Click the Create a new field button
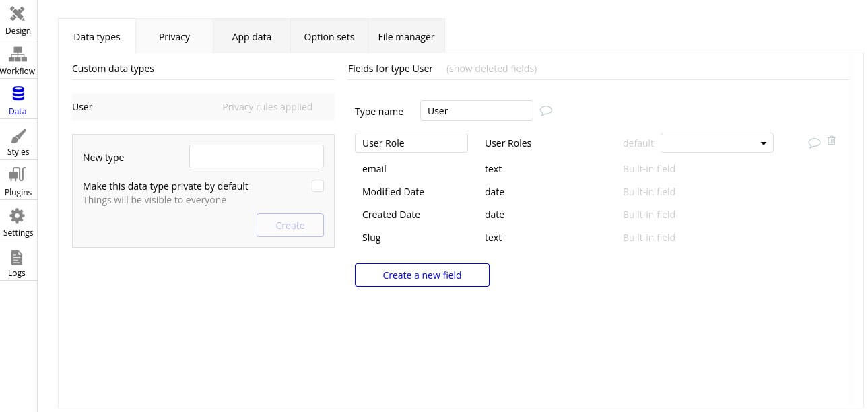 (x=422, y=275)
